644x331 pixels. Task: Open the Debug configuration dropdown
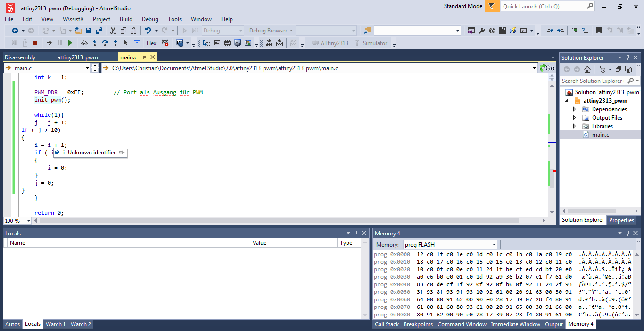240,31
